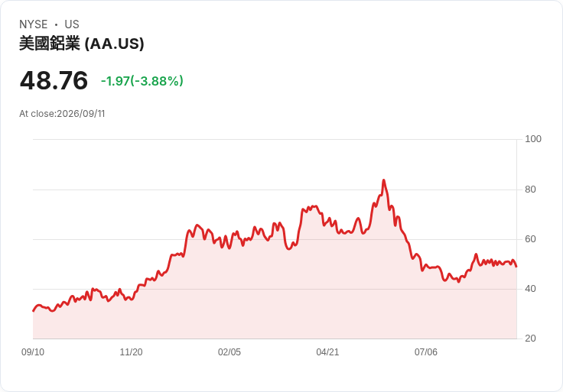The height and width of the screenshot is (392, 563).
Task: Click the US market label
Action: (72, 24)
